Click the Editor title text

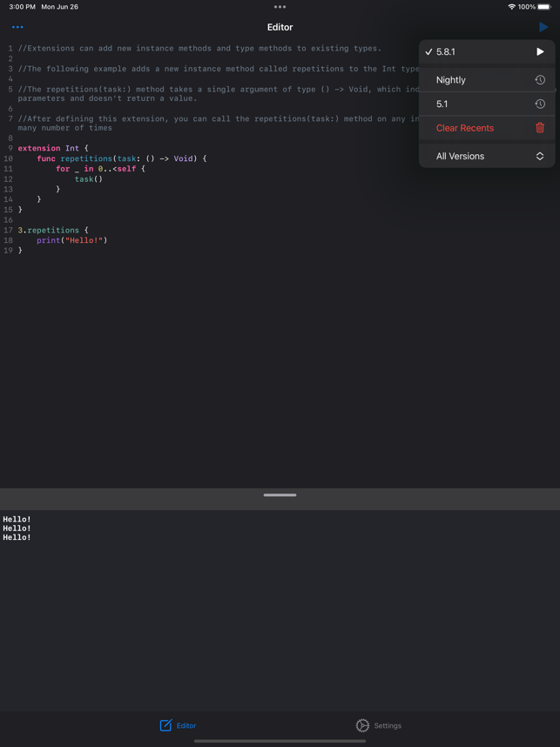[280, 27]
